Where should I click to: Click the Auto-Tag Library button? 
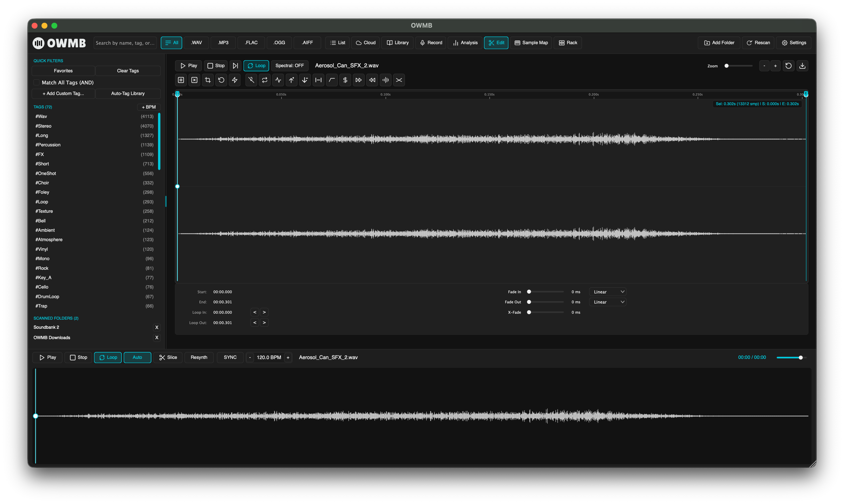click(x=128, y=93)
